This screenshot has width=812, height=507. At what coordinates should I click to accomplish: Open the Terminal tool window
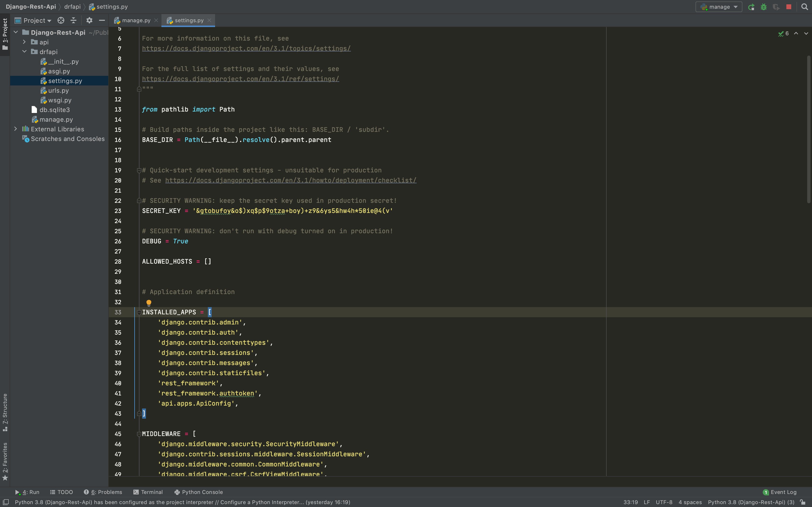[x=149, y=492]
